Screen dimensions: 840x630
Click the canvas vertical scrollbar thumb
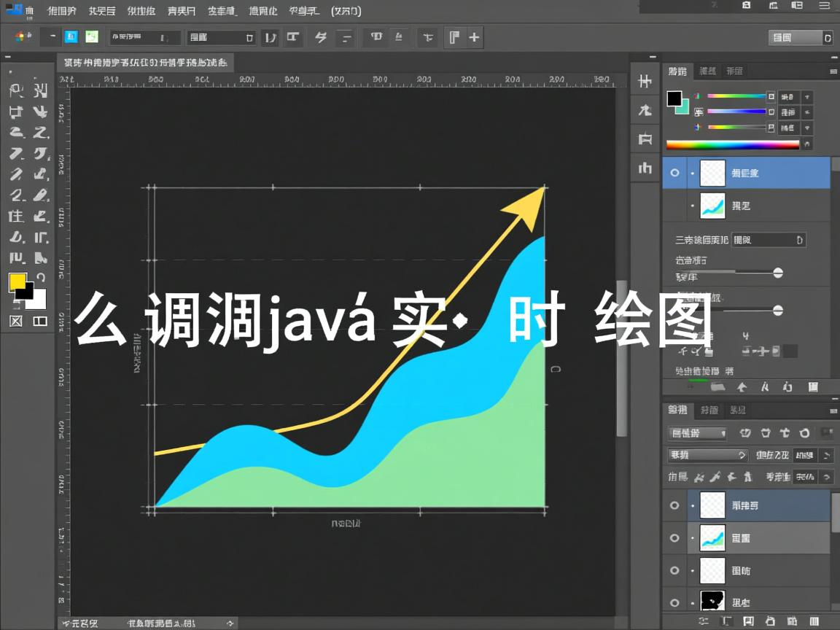[621, 357]
